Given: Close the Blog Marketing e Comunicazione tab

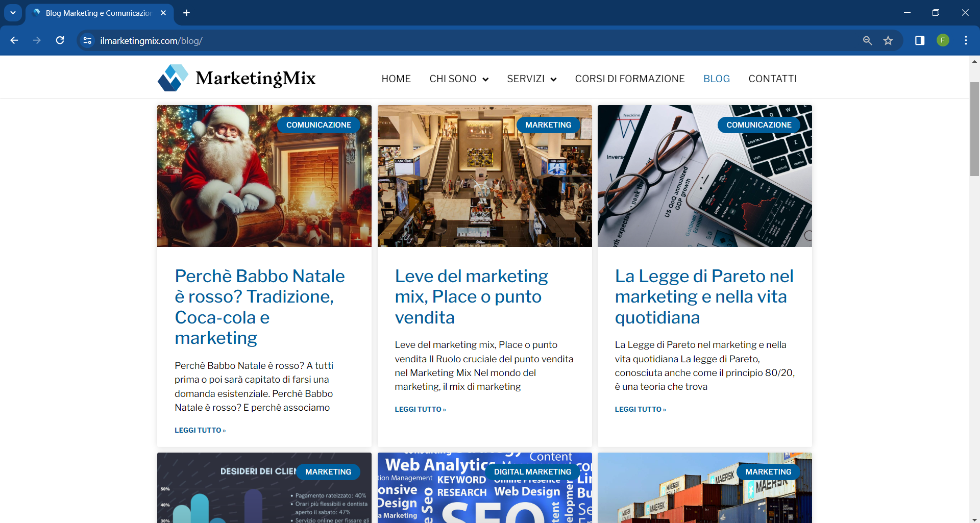Looking at the screenshot, I should coord(163,13).
